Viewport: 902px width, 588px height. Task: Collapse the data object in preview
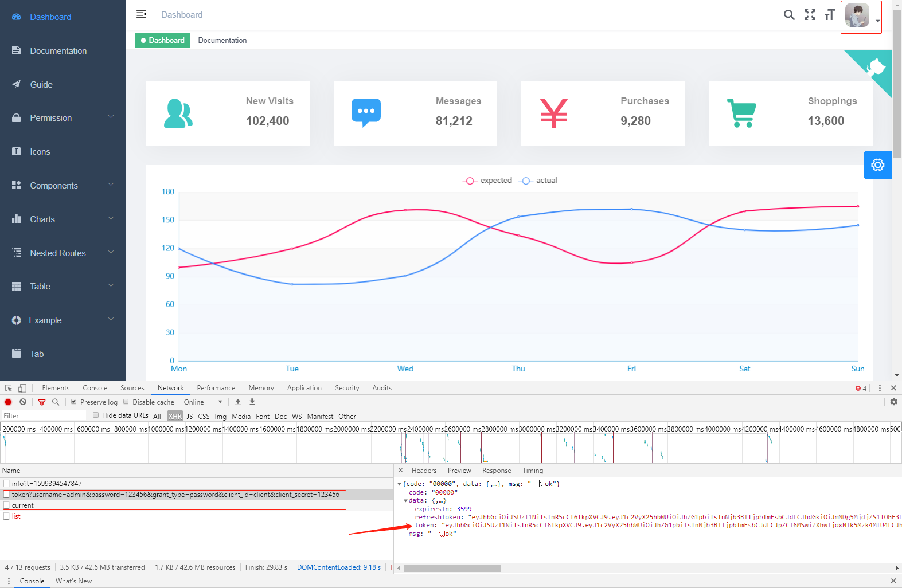click(x=405, y=501)
